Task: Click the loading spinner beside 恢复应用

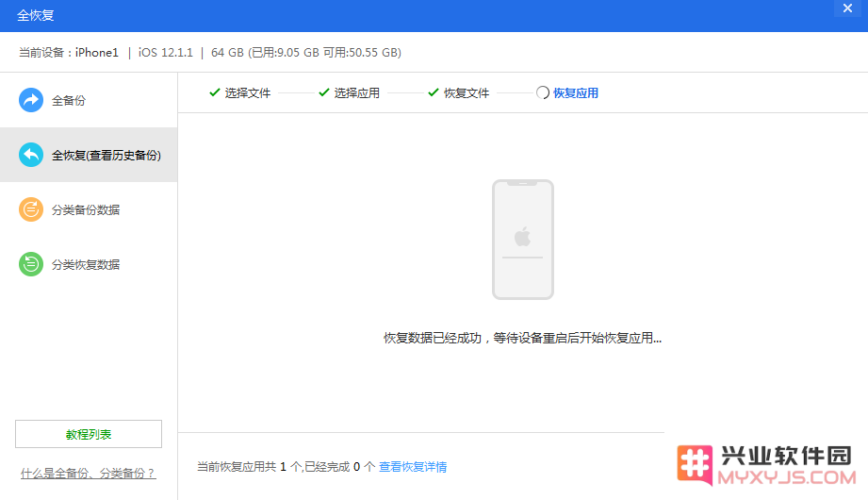Action: (x=543, y=92)
